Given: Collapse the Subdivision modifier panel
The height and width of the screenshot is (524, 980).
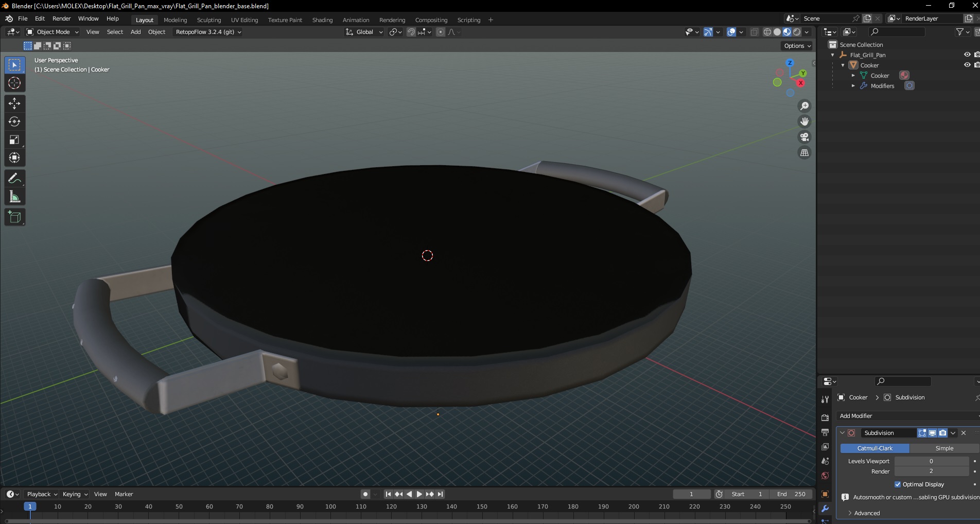Looking at the screenshot, I should pos(843,433).
